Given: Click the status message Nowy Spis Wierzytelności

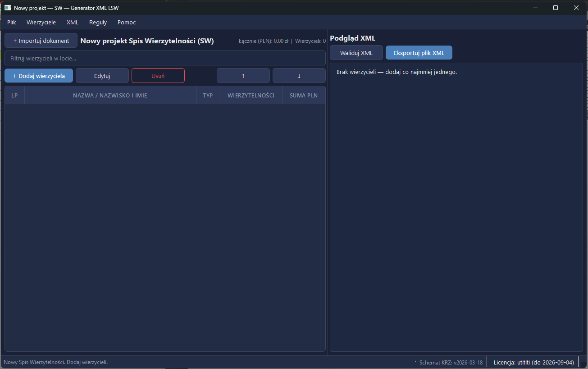Looking at the screenshot, I should pyautogui.click(x=56, y=362).
